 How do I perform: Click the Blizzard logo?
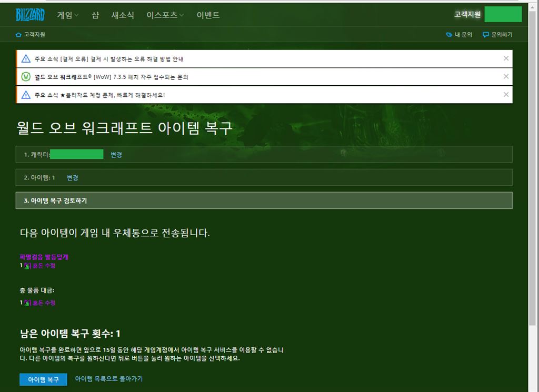[x=30, y=15]
